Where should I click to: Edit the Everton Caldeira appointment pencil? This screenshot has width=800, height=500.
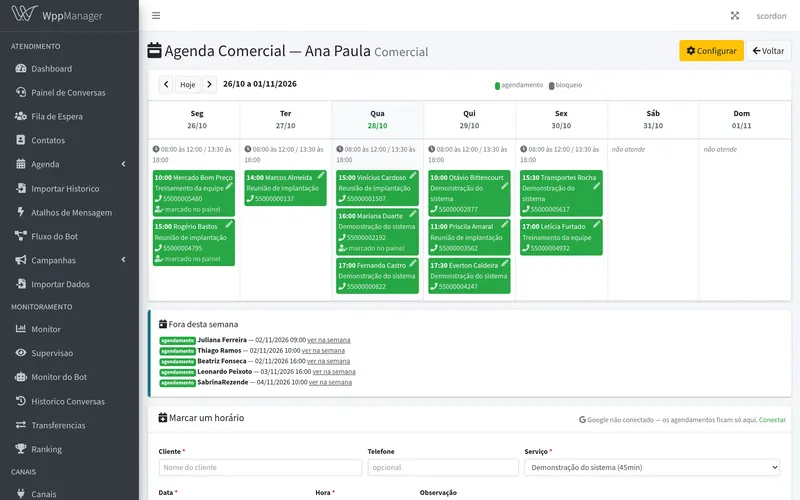(x=505, y=263)
